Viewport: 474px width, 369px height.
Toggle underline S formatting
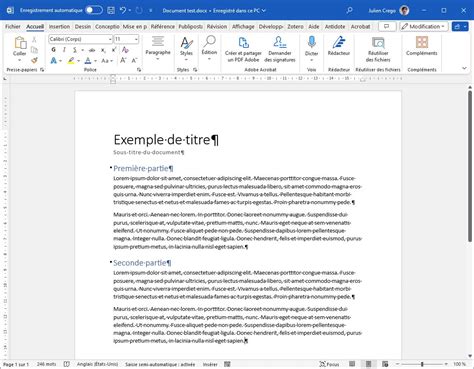point(75,50)
